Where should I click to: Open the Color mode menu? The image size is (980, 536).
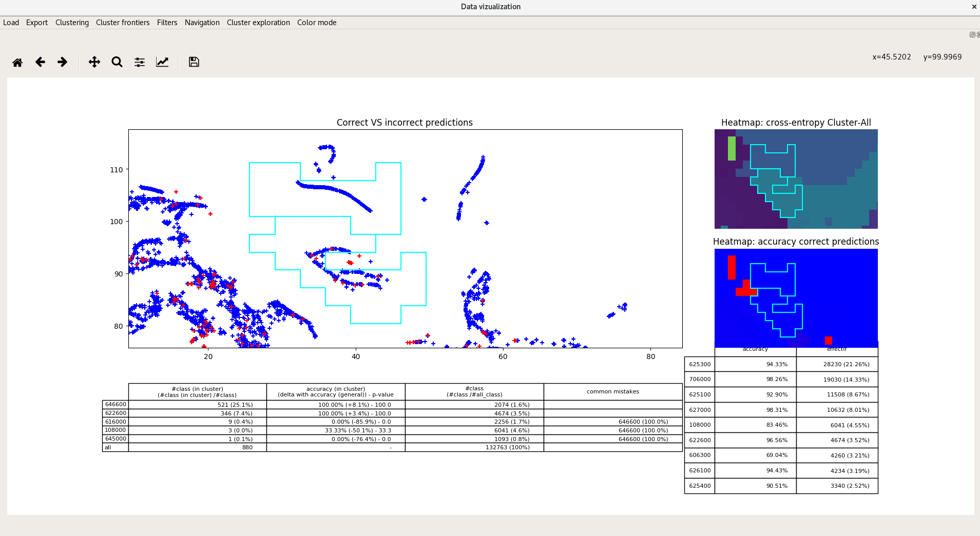click(x=317, y=23)
